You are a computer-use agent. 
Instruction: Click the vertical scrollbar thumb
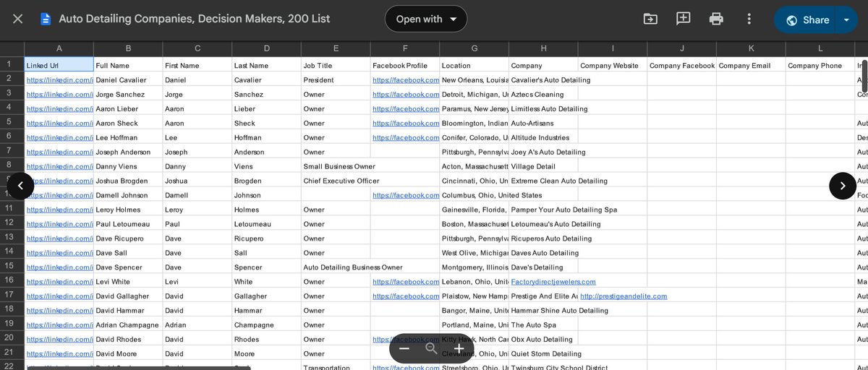[x=864, y=76]
